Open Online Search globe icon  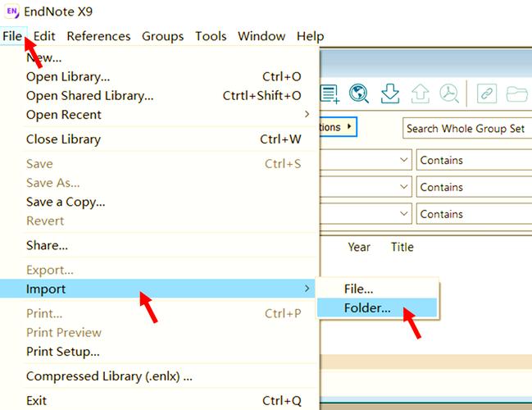pos(359,93)
